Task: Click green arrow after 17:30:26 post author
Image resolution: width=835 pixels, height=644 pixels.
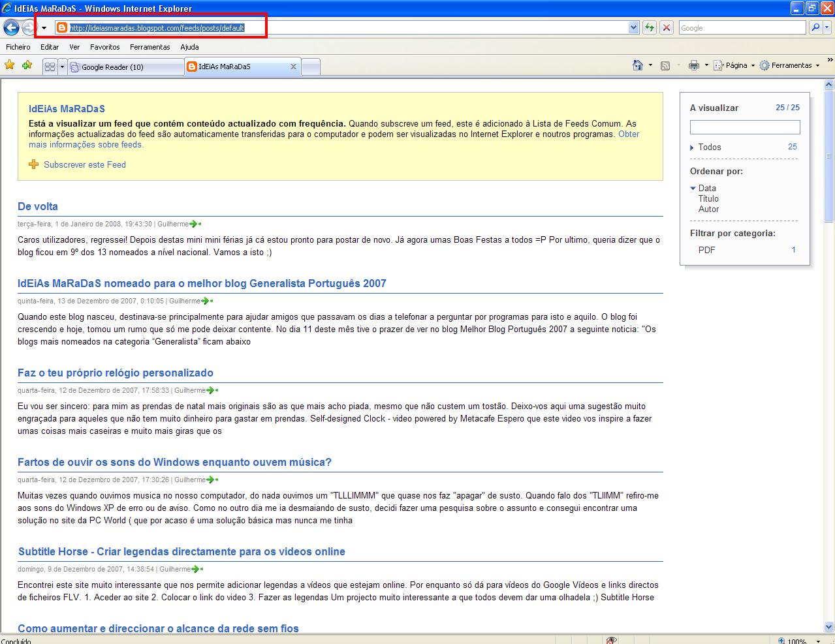Action: [x=212, y=480]
